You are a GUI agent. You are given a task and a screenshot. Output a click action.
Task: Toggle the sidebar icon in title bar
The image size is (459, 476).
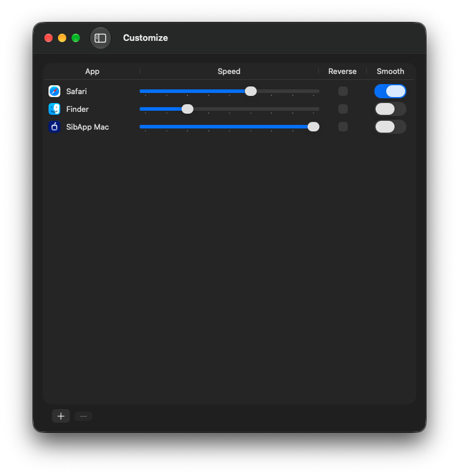coord(100,38)
